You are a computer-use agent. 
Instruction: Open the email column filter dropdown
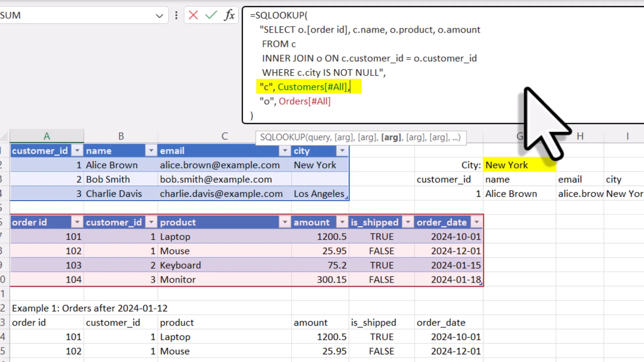click(284, 150)
